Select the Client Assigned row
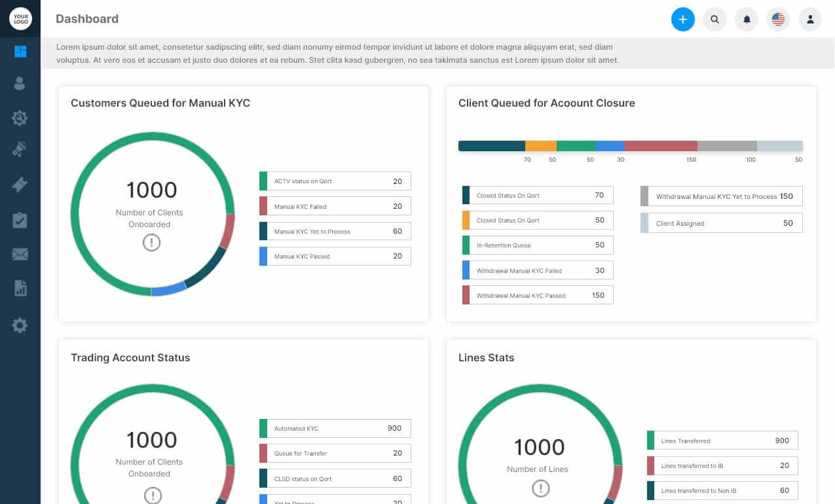 click(721, 223)
